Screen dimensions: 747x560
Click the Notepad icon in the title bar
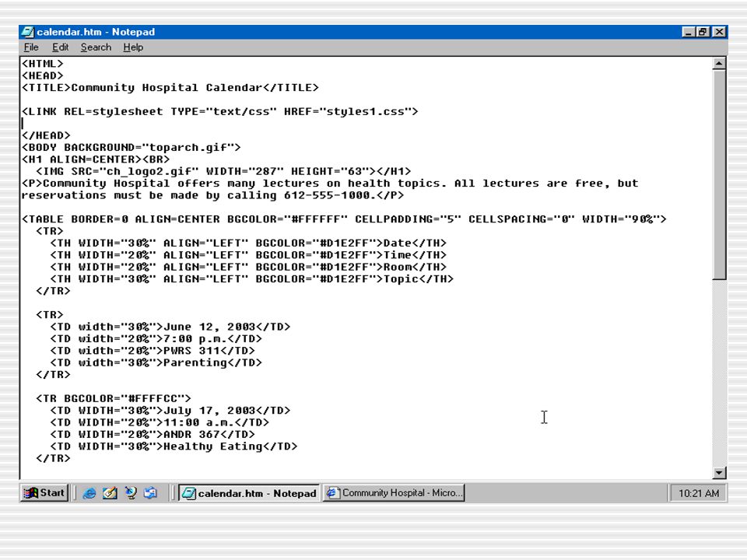28,32
